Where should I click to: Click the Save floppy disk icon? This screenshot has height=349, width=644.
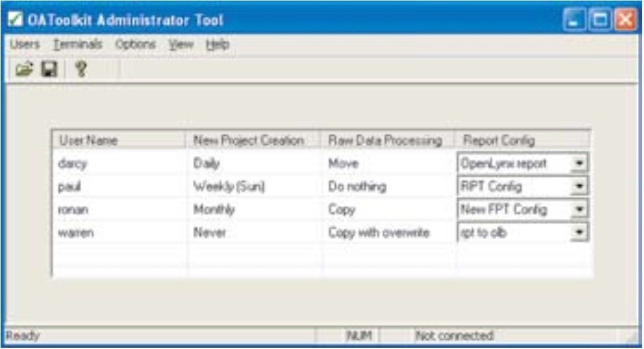click(x=49, y=68)
